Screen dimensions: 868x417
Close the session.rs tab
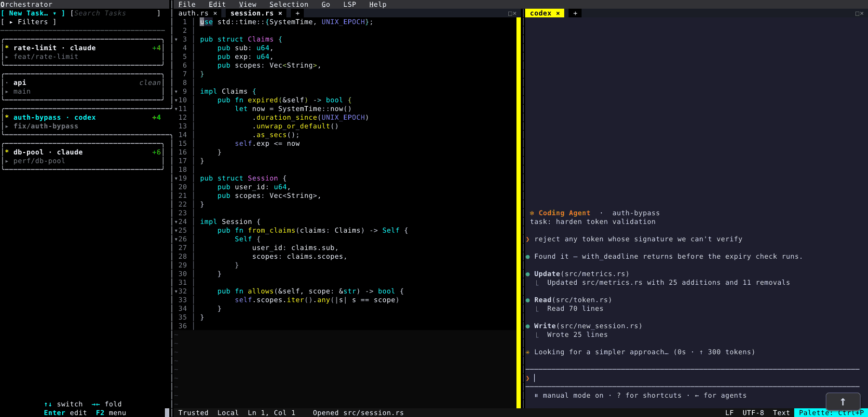pyautogui.click(x=280, y=13)
